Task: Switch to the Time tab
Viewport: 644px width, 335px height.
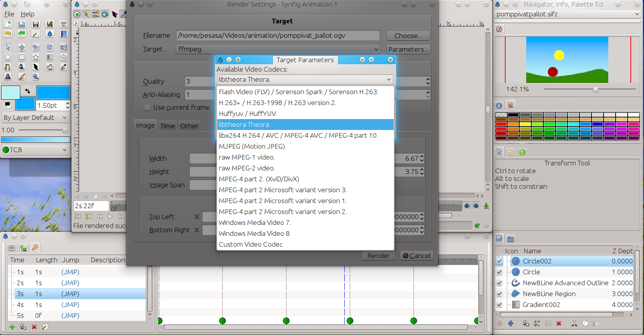Action: [x=168, y=126]
